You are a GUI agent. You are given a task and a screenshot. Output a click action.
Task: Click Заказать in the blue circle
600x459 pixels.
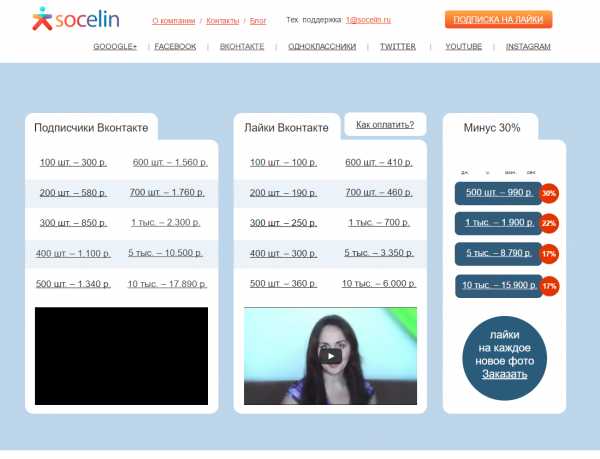(504, 374)
